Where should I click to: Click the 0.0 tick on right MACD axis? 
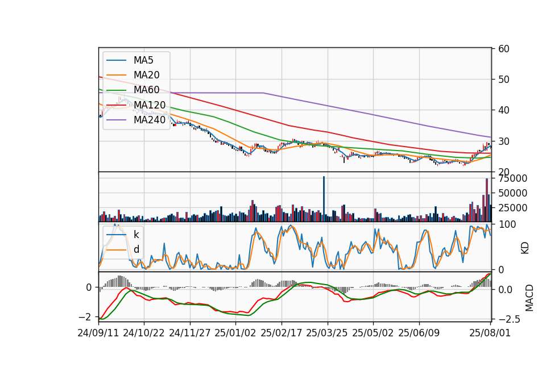[505, 290]
